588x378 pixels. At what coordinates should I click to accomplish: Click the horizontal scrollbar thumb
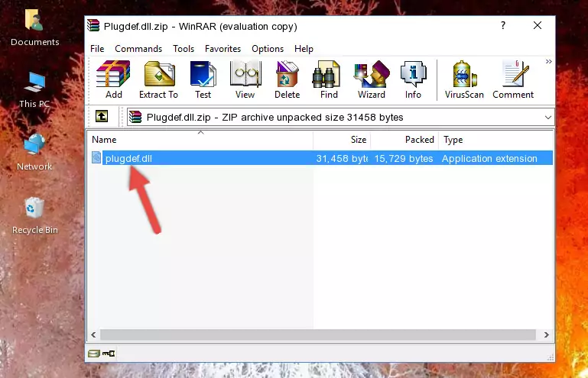pos(317,334)
